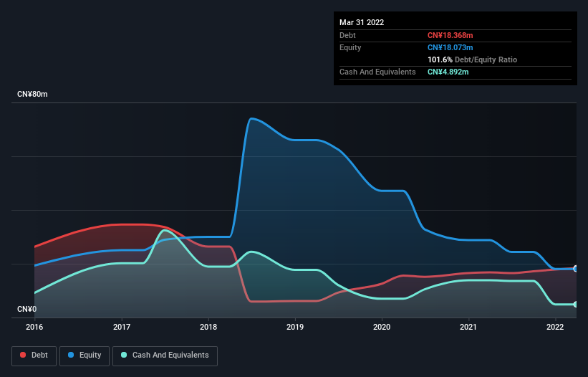
Task: Click the 101.6% Debt/Equity Ratio text
Action: (x=472, y=59)
